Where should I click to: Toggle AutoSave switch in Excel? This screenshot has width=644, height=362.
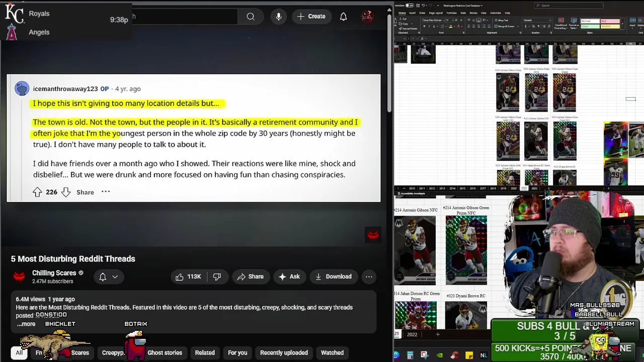tap(410, 6)
